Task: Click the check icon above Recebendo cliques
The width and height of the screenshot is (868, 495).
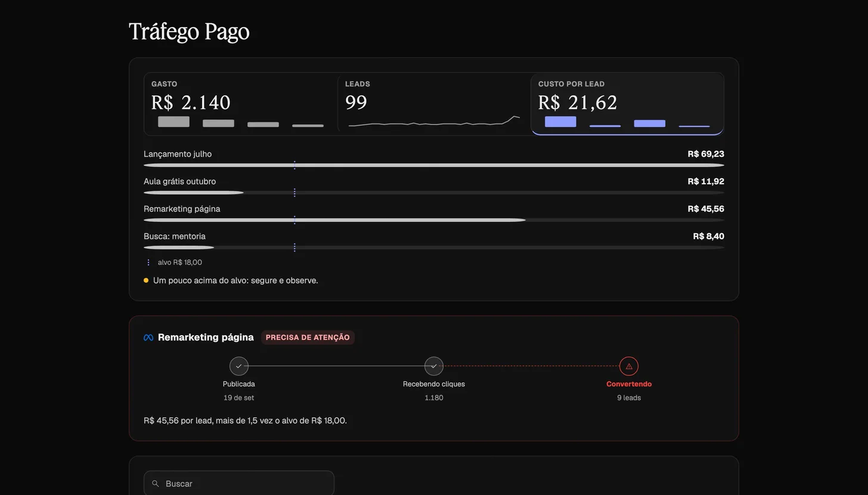Action: [434, 366]
